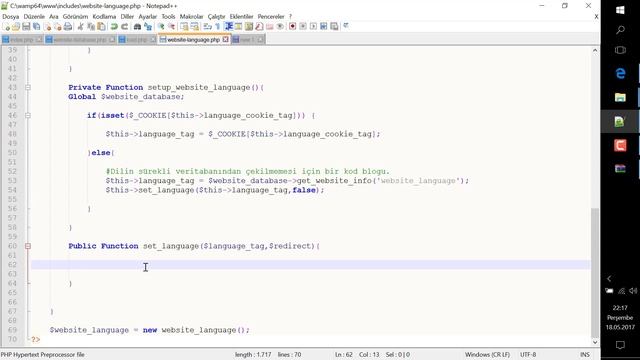The image size is (640, 360).
Task: Close the website-language.php tab
Action: (225, 40)
